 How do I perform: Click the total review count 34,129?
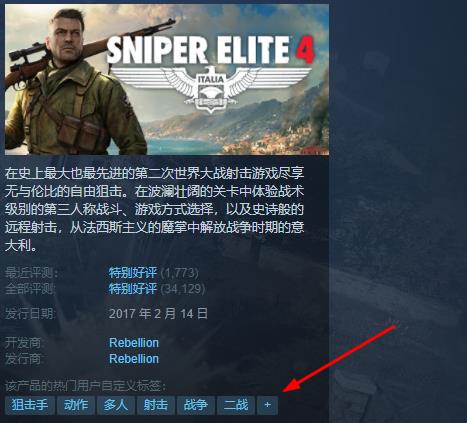tap(183, 288)
